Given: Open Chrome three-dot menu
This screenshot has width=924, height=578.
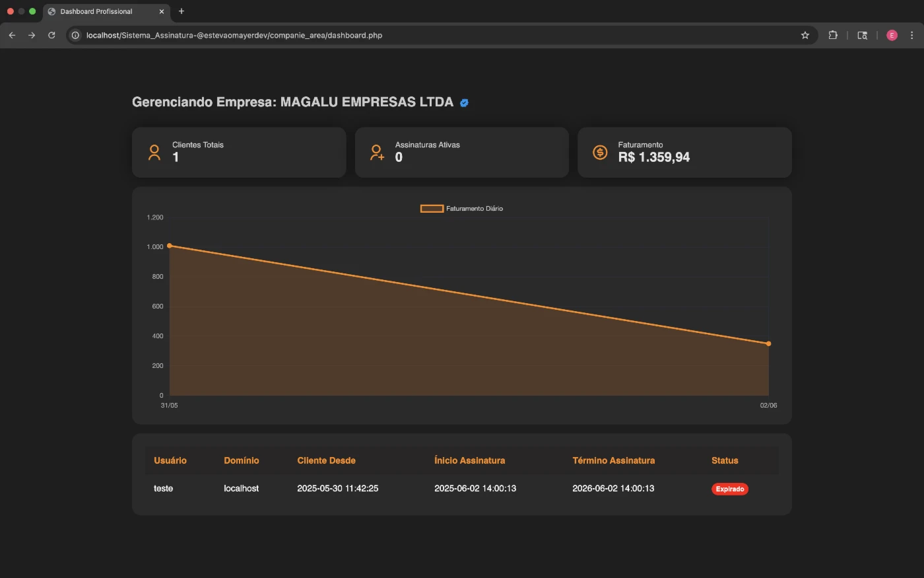Looking at the screenshot, I should (912, 35).
